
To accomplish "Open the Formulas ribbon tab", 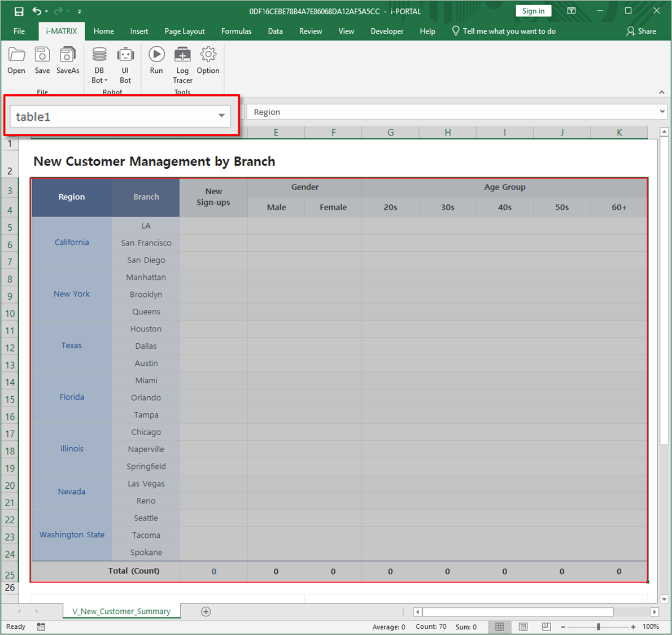I will (x=236, y=31).
